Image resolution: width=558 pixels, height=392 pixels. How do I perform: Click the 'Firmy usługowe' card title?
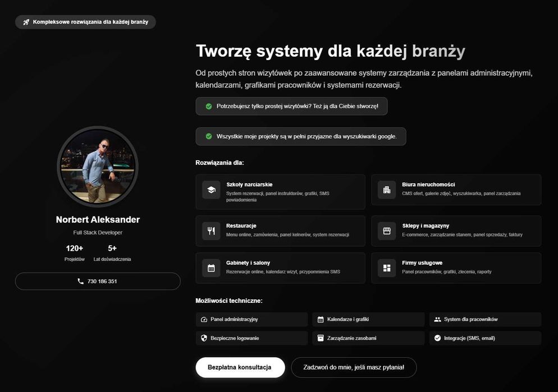click(422, 263)
